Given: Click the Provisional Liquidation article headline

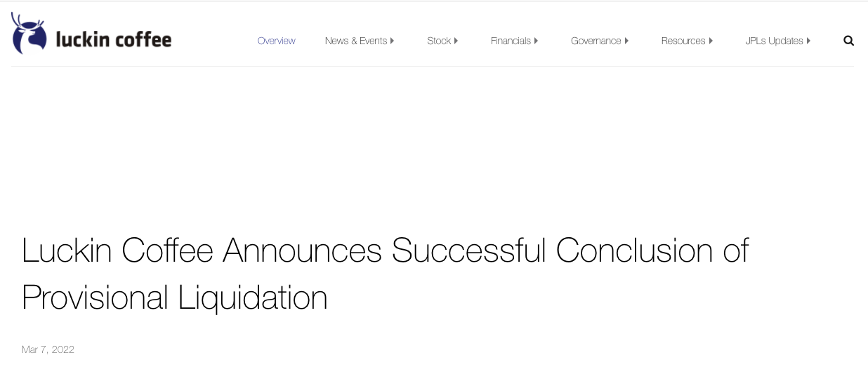Looking at the screenshot, I should pyautogui.click(x=385, y=274).
